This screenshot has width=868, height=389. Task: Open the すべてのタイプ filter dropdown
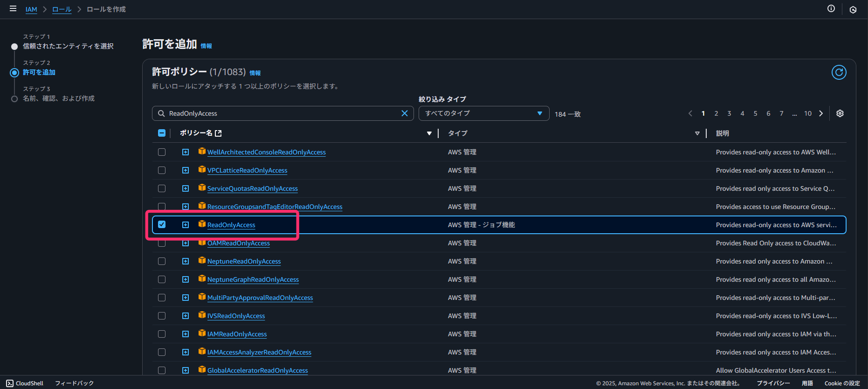pyautogui.click(x=484, y=113)
